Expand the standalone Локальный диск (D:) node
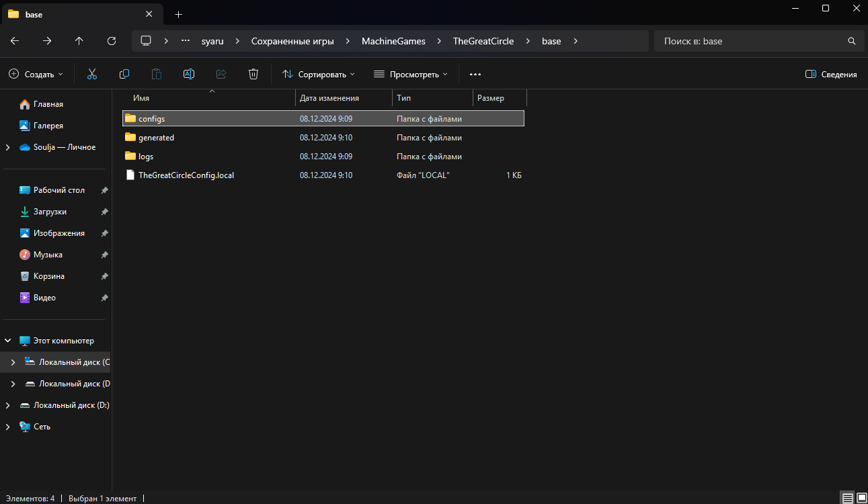The height and width of the screenshot is (504, 868). click(x=7, y=405)
